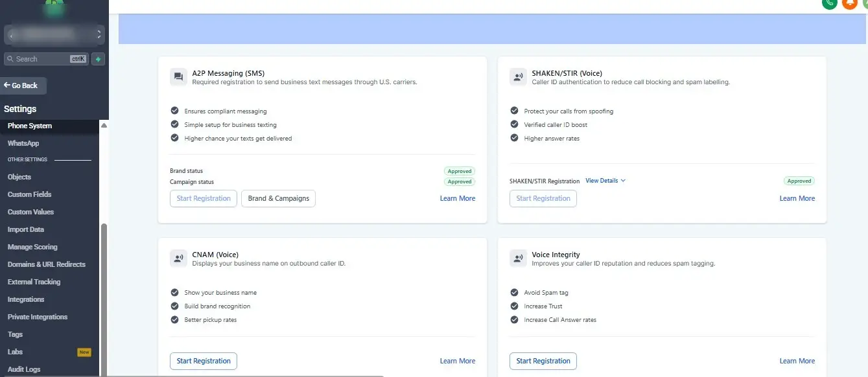Open Objects settings
868x377 pixels.
point(19,177)
